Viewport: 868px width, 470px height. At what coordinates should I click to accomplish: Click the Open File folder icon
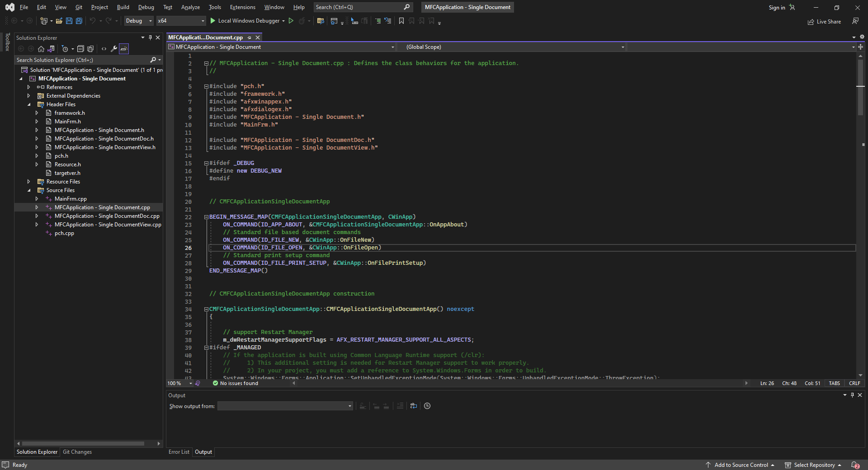click(59, 21)
